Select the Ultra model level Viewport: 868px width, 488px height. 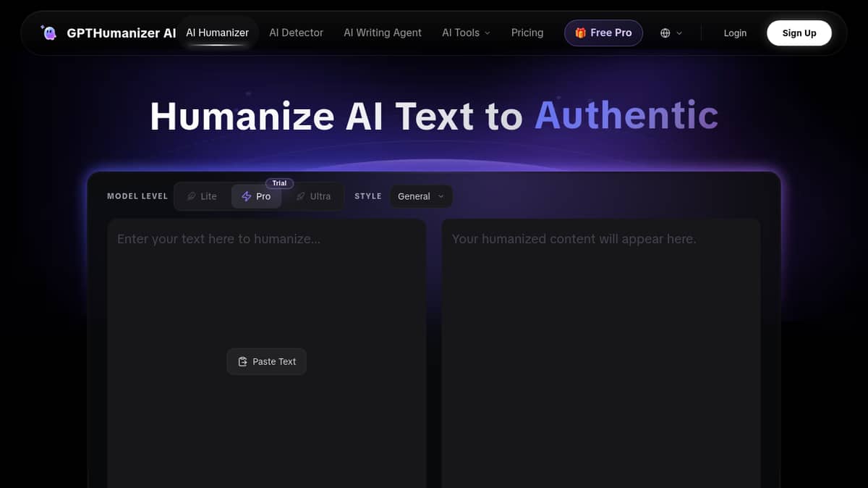(x=313, y=196)
